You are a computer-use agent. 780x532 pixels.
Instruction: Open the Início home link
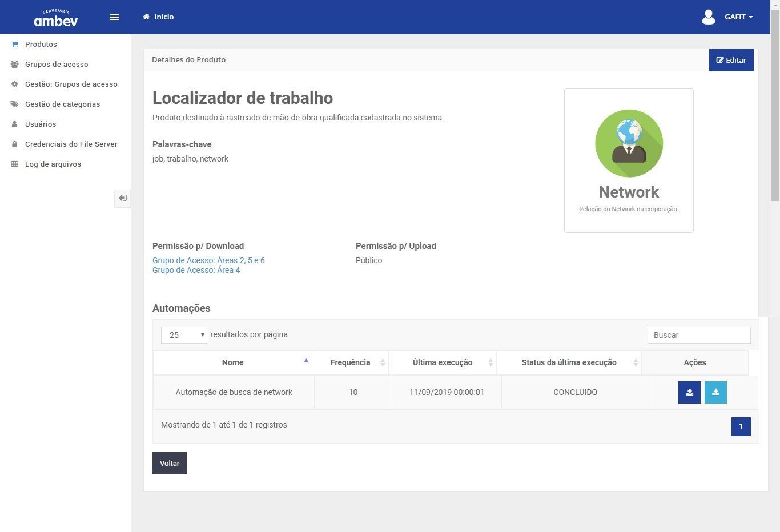click(158, 17)
